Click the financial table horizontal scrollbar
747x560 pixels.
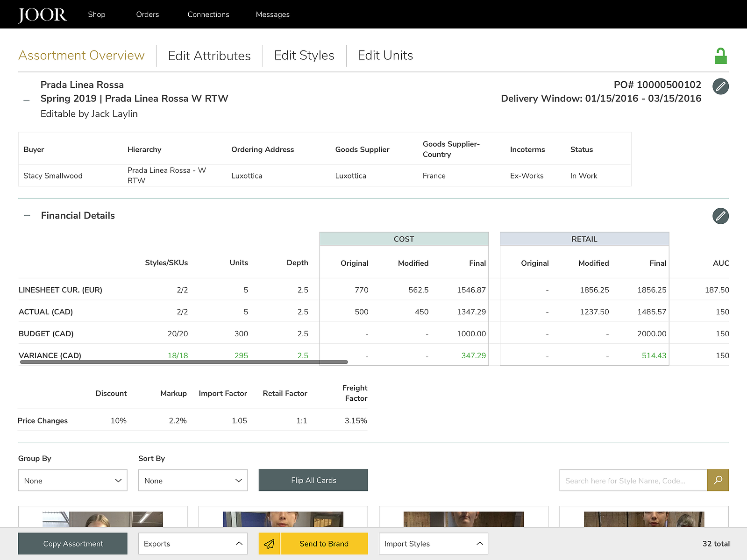click(x=184, y=362)
